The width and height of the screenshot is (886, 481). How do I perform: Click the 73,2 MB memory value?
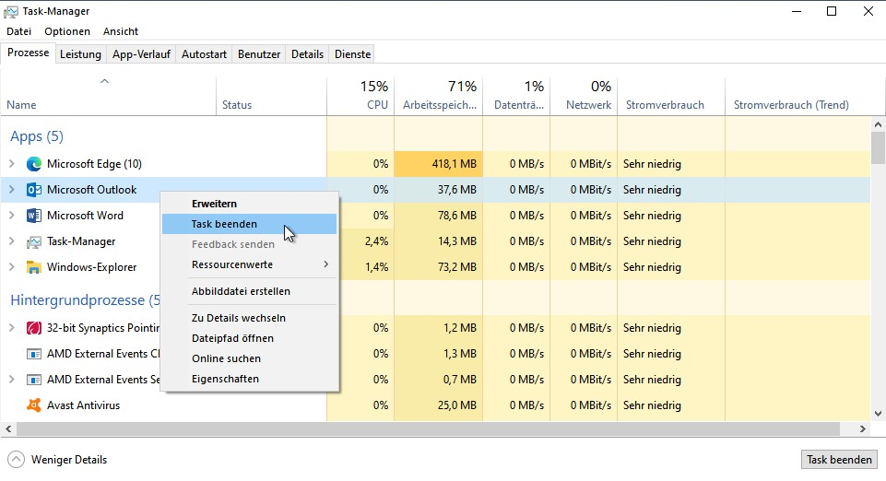(457, 267)
